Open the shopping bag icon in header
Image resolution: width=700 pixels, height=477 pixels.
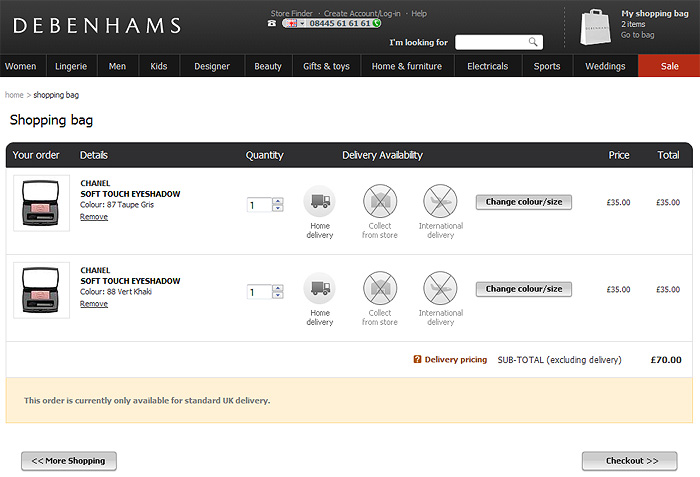pyautogui.click(x=595, y=27)
